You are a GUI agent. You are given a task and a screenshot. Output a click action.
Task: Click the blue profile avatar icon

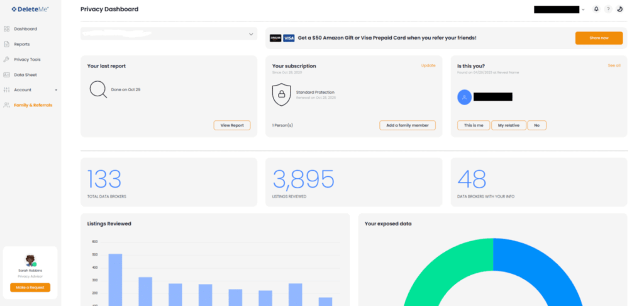465,97
